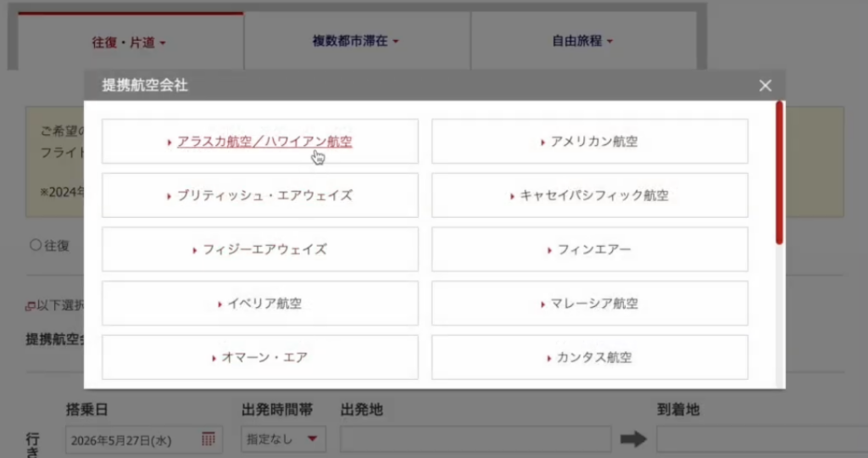
Task: Select the 往復 radio button
Action: click(x=36, y=245)
